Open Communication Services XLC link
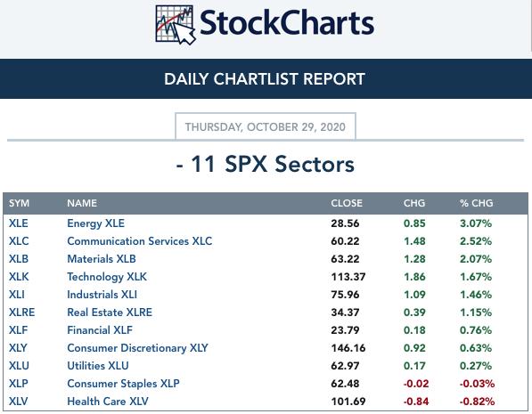 point(139,241)
